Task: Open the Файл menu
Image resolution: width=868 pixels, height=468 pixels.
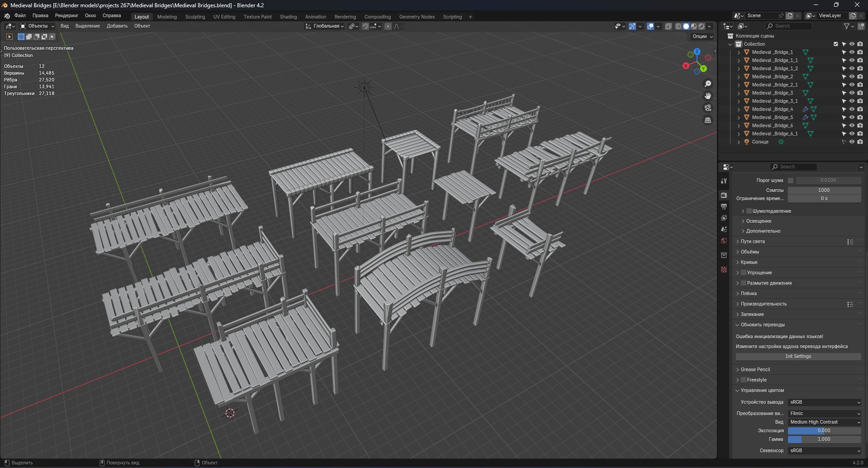Action: [x=20, y=15]
